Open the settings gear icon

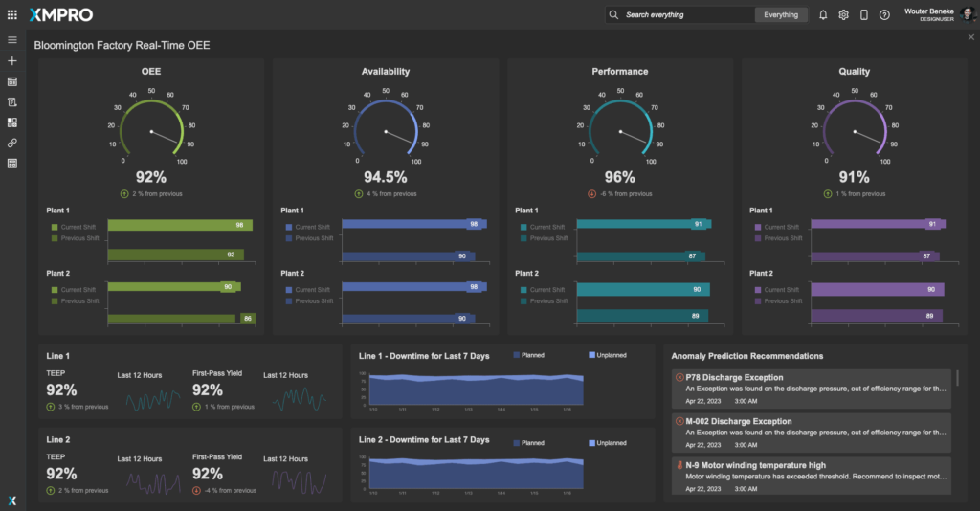843,15
